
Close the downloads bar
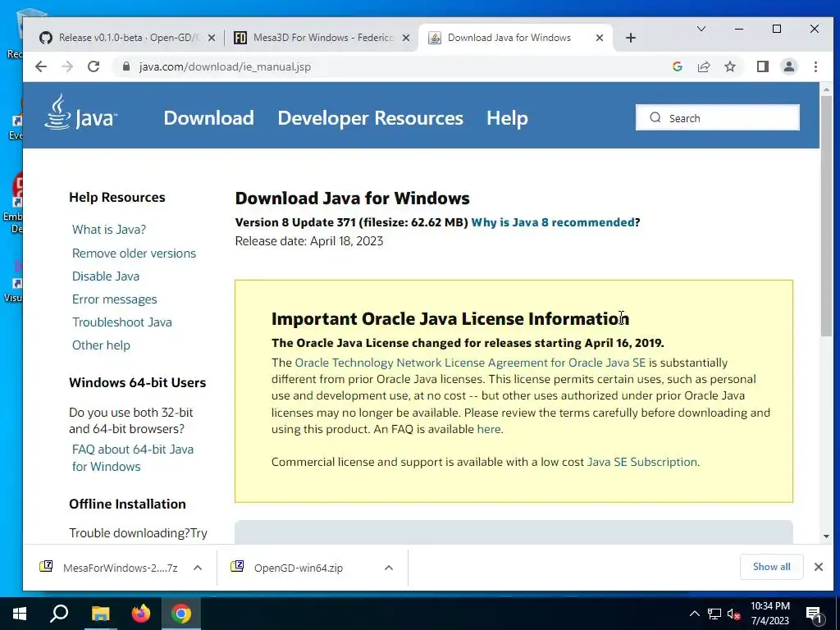tap(818, 567)
